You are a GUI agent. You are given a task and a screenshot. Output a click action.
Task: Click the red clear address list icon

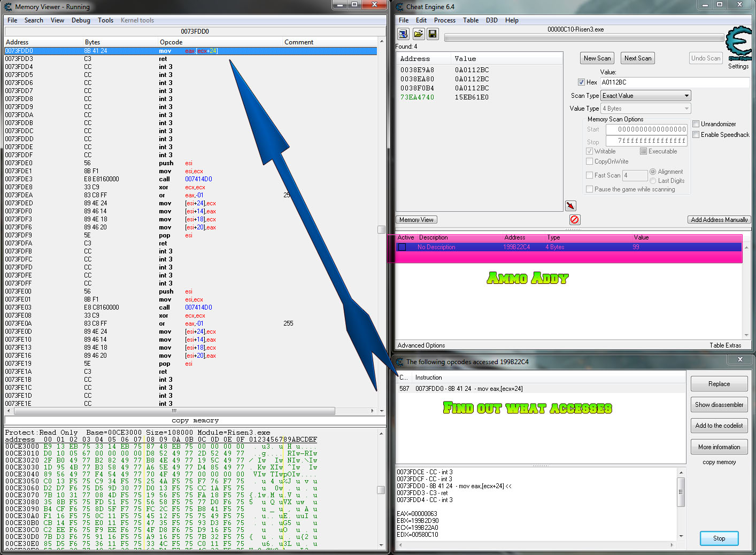574,220
